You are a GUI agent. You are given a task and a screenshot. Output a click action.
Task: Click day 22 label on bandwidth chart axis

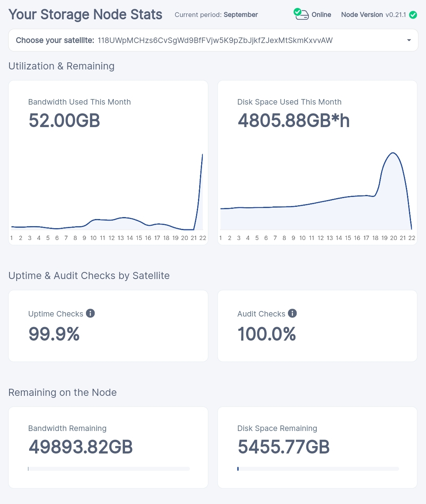pyautogui.click(x=203, y=238)
